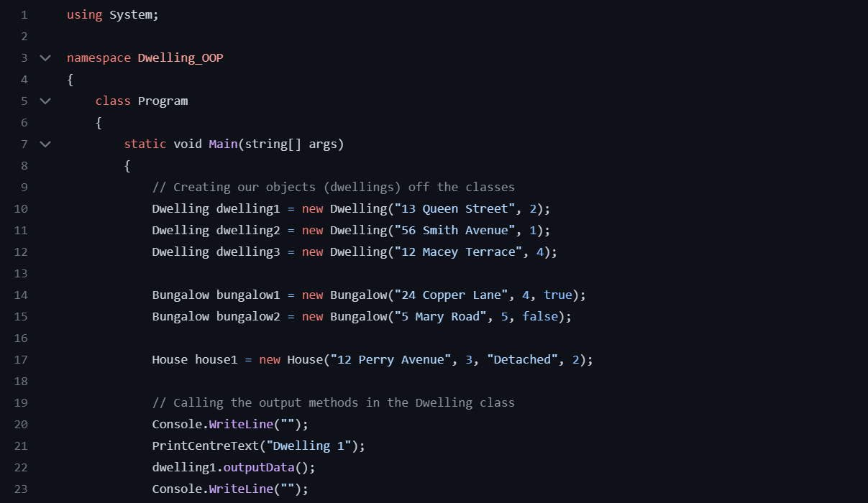
Task: Click the "Creating our objects" comment
Action: (334, 187)
